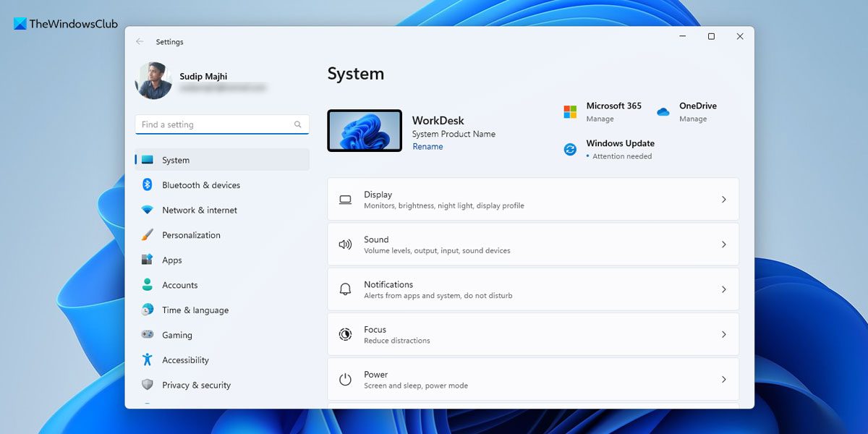Screen dimensions: 868x434
Task: Click the Sound speaker icon
Action: coord(346,244)
